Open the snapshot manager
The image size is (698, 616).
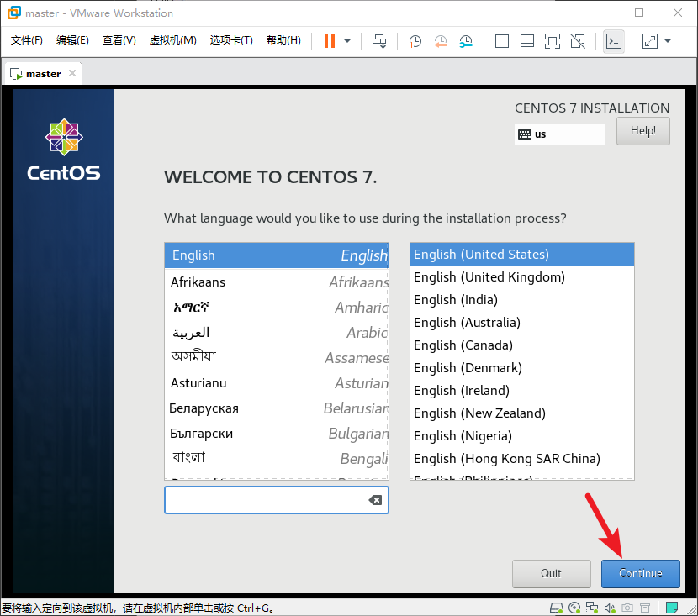point(466,41)
